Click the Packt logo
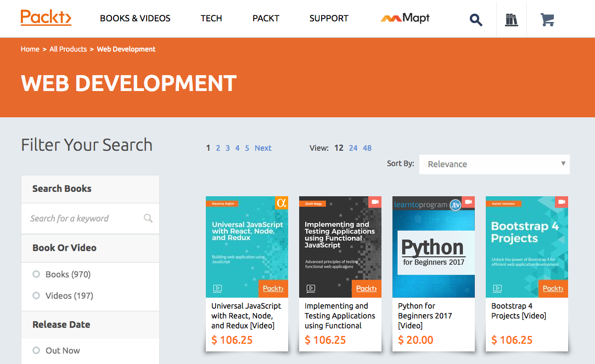The height and width of the screenshot is (364, 595). tap(46, 18)
